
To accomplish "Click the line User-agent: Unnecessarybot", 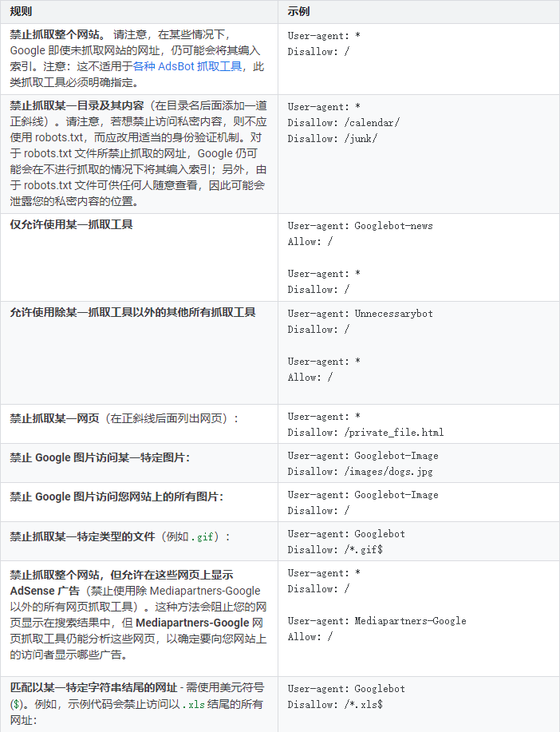I will click(361, 314).
